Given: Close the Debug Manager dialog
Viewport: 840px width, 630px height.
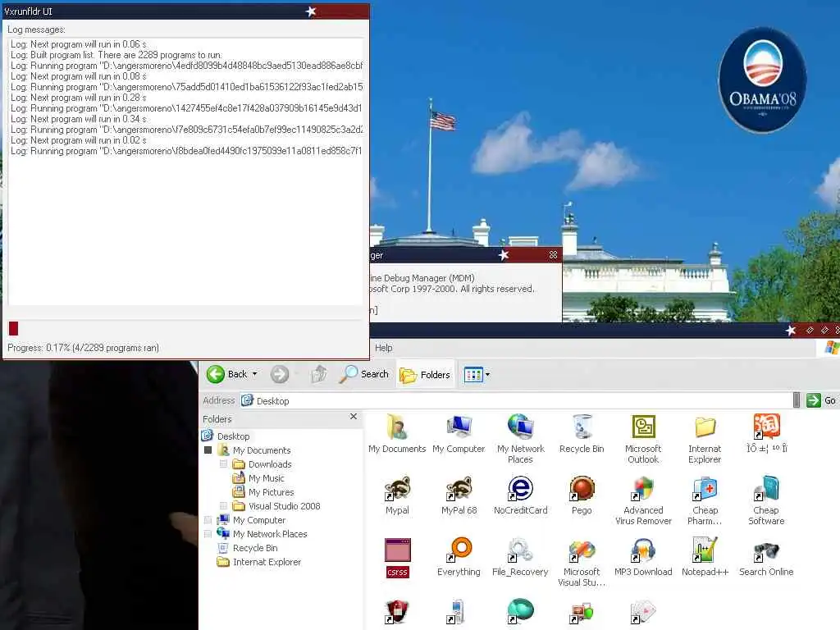Looking at the screenshot, I should click(554, 255).
